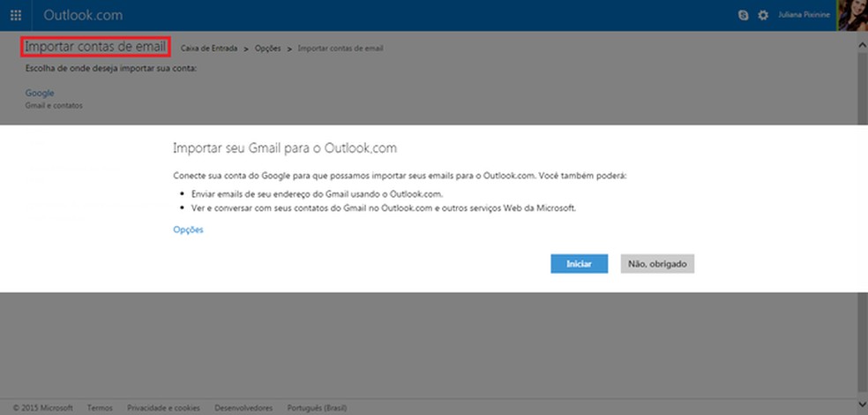The width and height of the screenshot is (868, 415).
Task: Open Termos footer link
Action: 100,408
